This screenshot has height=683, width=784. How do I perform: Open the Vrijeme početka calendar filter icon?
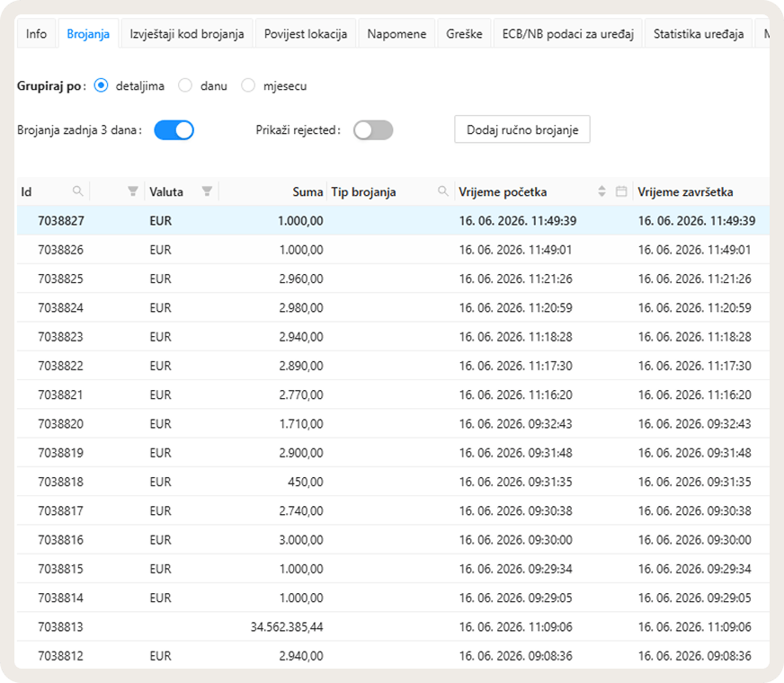(x=621, y=191)
